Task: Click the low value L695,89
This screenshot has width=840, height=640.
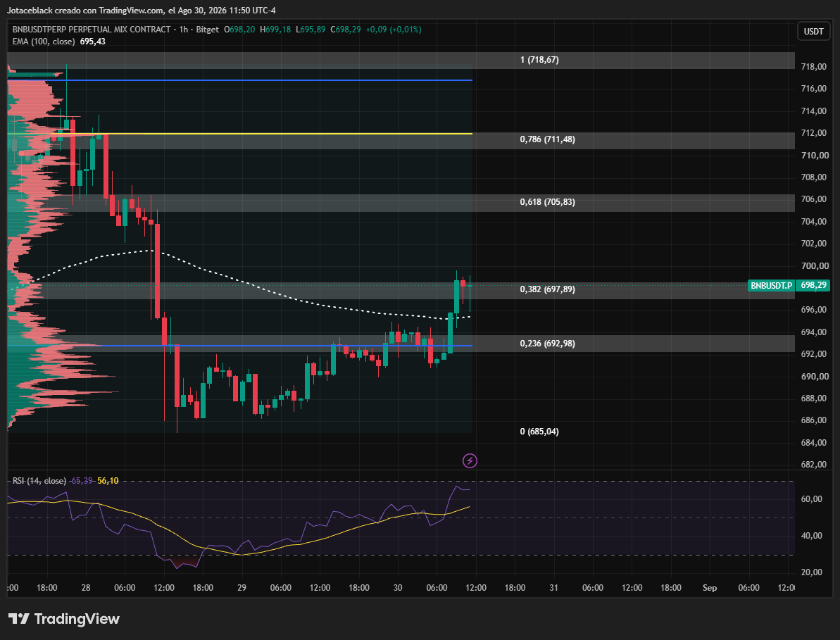Action: [x=311, y=30]
